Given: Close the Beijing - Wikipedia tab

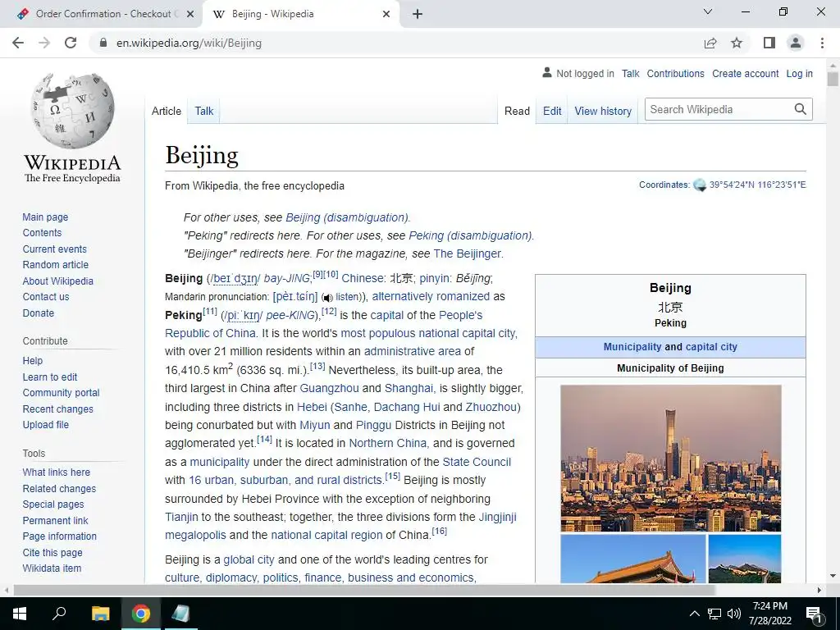Looking at the screenshot, I should 386,14.
